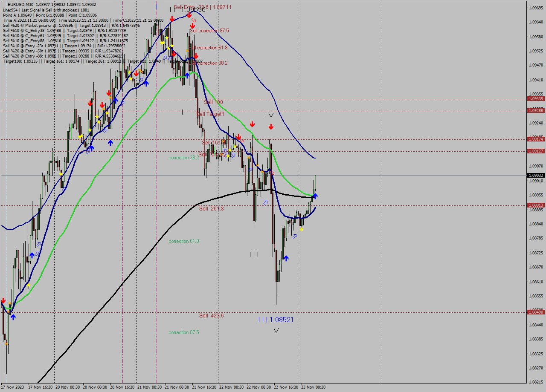546x392 pixels.
Task: Select the 'Sell %20 @ Entry -50' line
Action: click(x=64, y=51)
